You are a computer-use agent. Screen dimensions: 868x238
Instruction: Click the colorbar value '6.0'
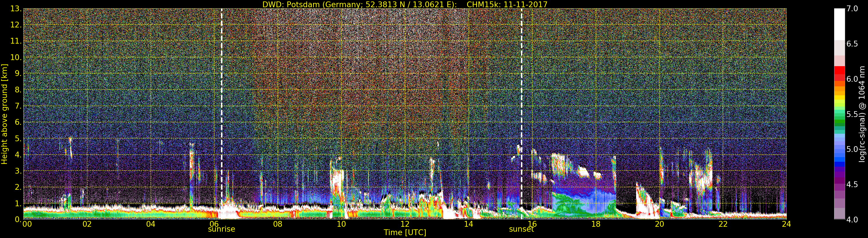coord(852,79)
